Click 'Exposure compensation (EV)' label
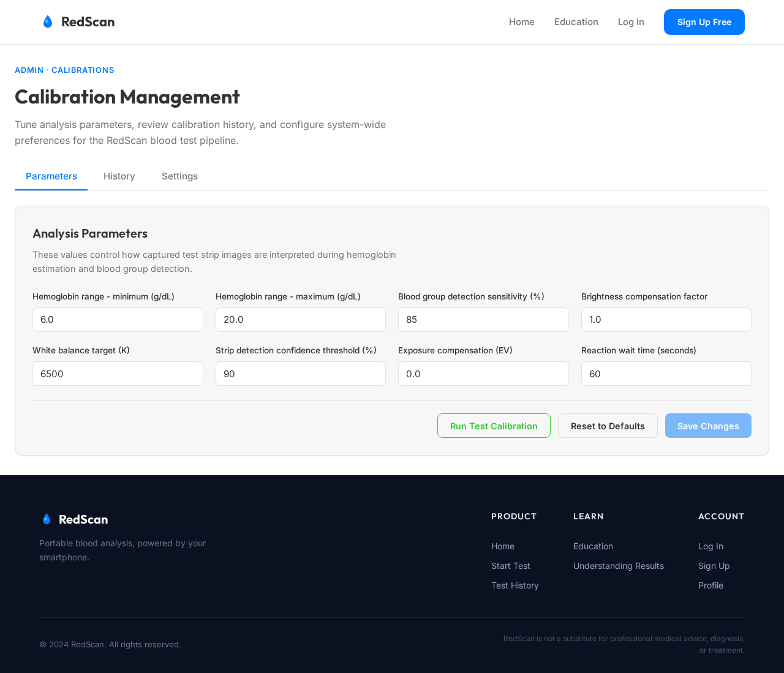This screenshot has width=784, height=673. (455, 350)
